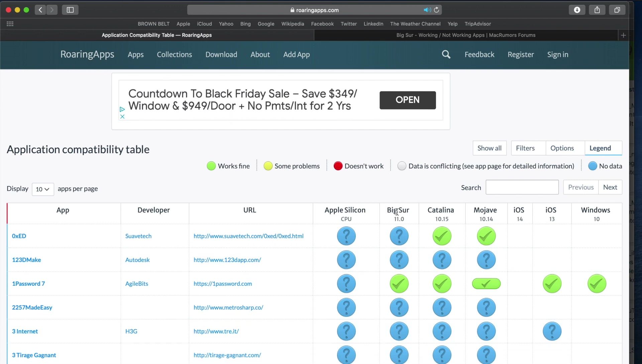This screenshot has height=364, width=642.
Task: Click 0xED Catalina green checkmark icon
Action: [x=442, y=236]
